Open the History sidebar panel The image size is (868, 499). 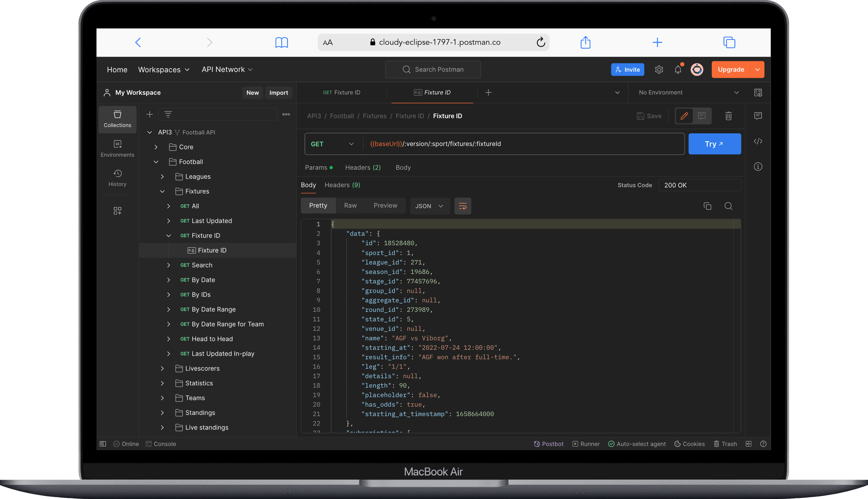[x=117, y=178]
